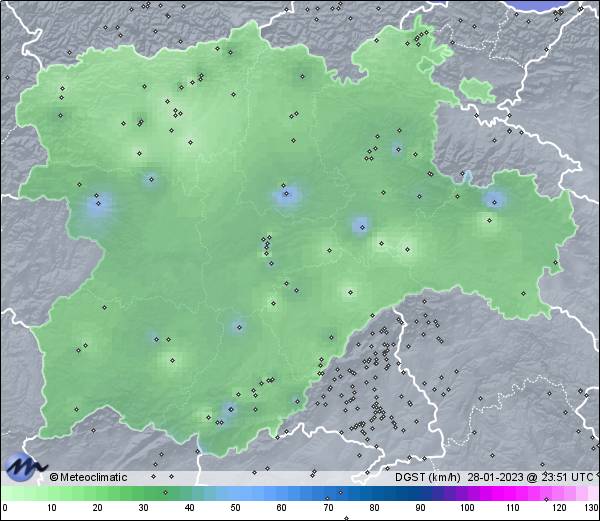Click the 10 label on the scale
The height and width of the screenshot is (521, 600).
(x=52, y=508)
